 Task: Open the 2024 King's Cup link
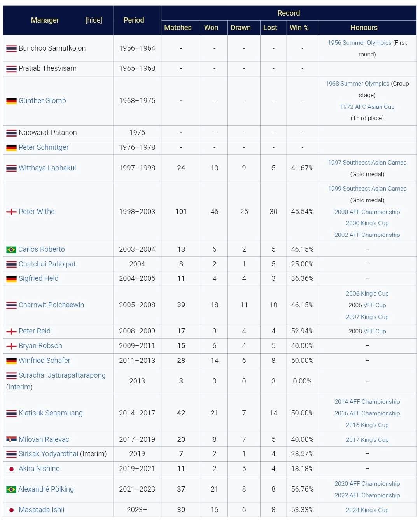[x=367, y=510]
